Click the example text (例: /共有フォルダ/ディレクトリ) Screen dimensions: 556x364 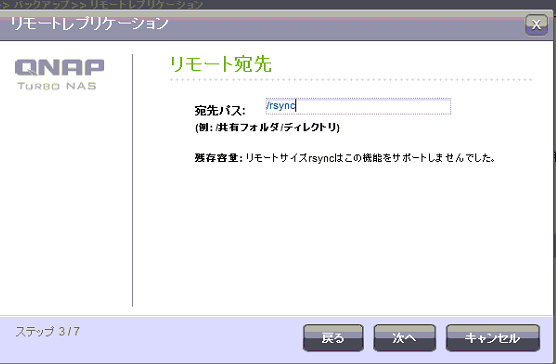(x=267, y=127)
